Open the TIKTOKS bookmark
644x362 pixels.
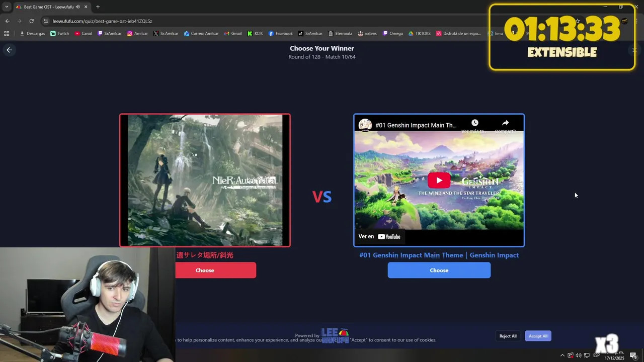[x=419, y=34]
